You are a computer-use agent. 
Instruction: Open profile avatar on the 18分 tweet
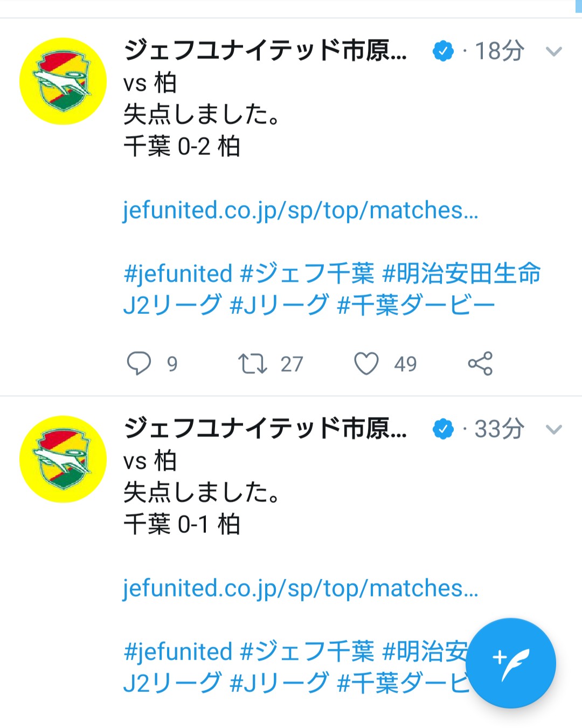[63, 81]
